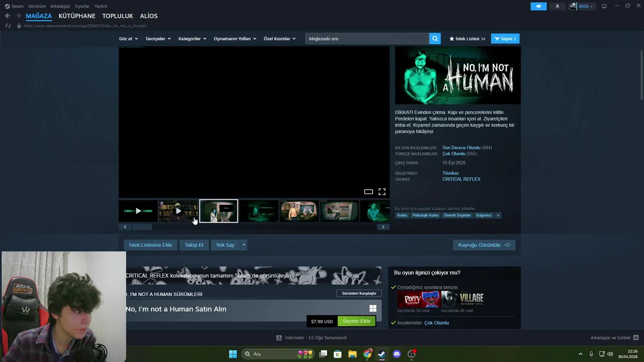
Task: Open OBS Studio from the taskbar
Action: 412,354
